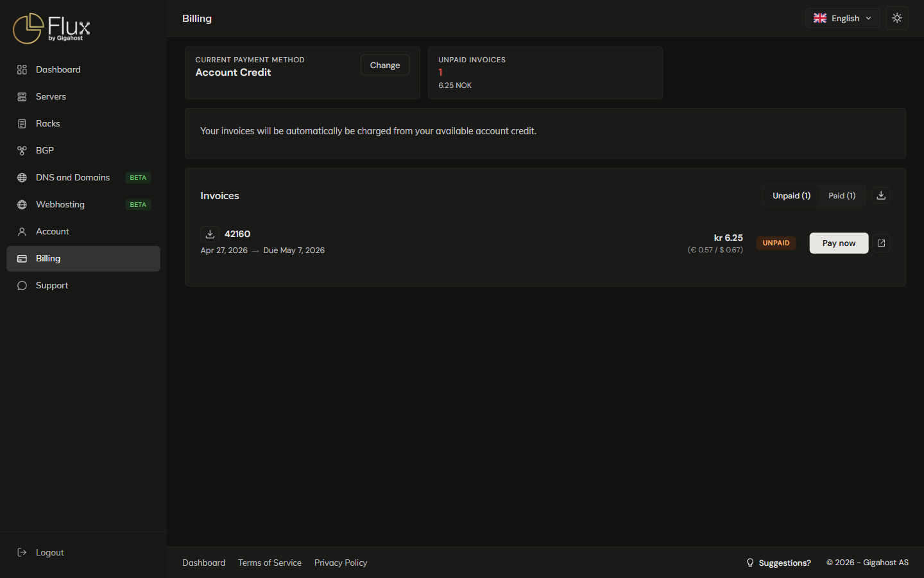Screen dimensions: 924x578
Task: Open Dashboard from the sidebar
Action: [x=83, y=69]
